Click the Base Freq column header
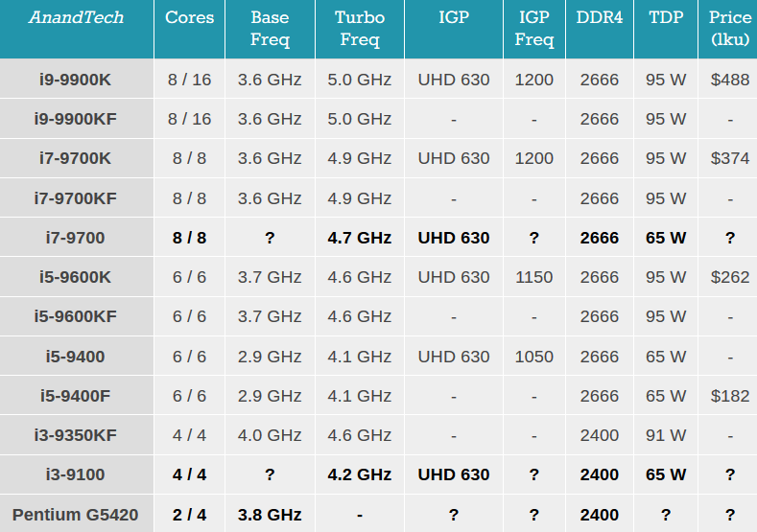This screenshot has height=532, width=757. point(270,29)
